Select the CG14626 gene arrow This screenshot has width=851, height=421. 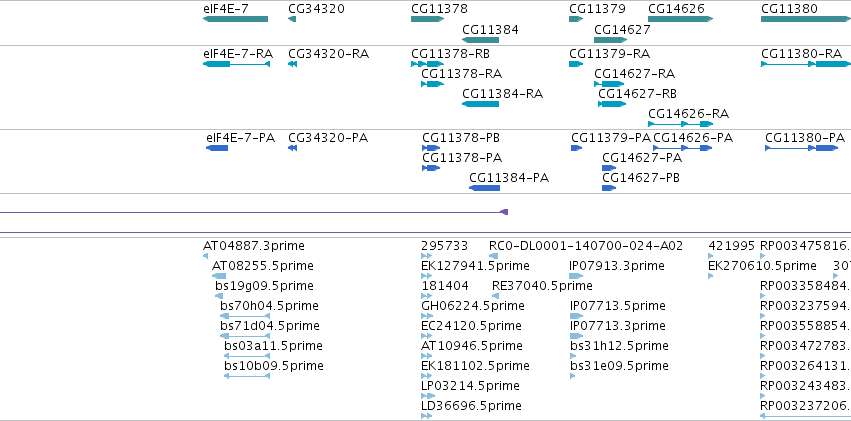(680, 19)
